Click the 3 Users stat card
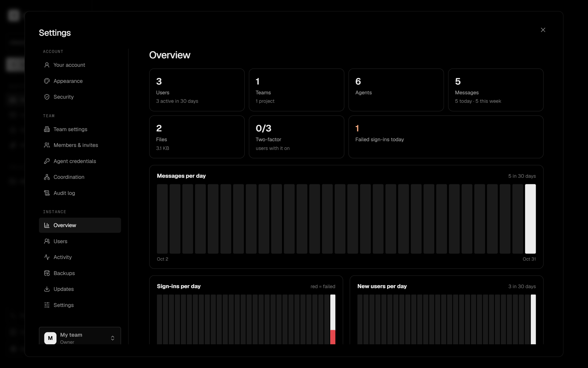The height and width of the screenshot is (368, 588). (x=197, y=90)
